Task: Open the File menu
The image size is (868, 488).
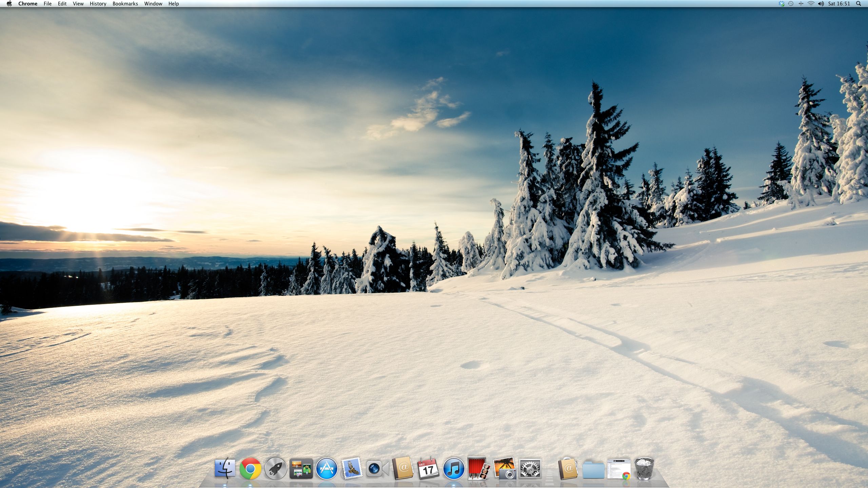Action: click(x=47, y=4)
